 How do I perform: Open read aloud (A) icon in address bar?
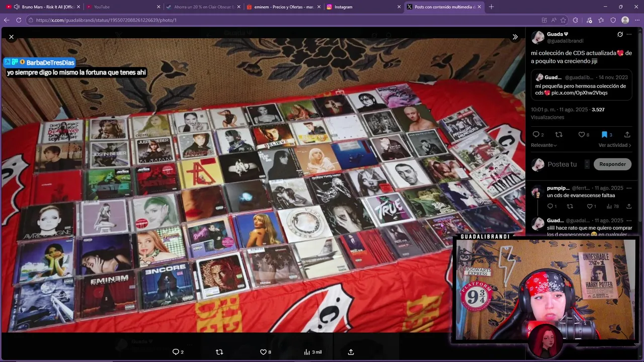coord(554,20)
